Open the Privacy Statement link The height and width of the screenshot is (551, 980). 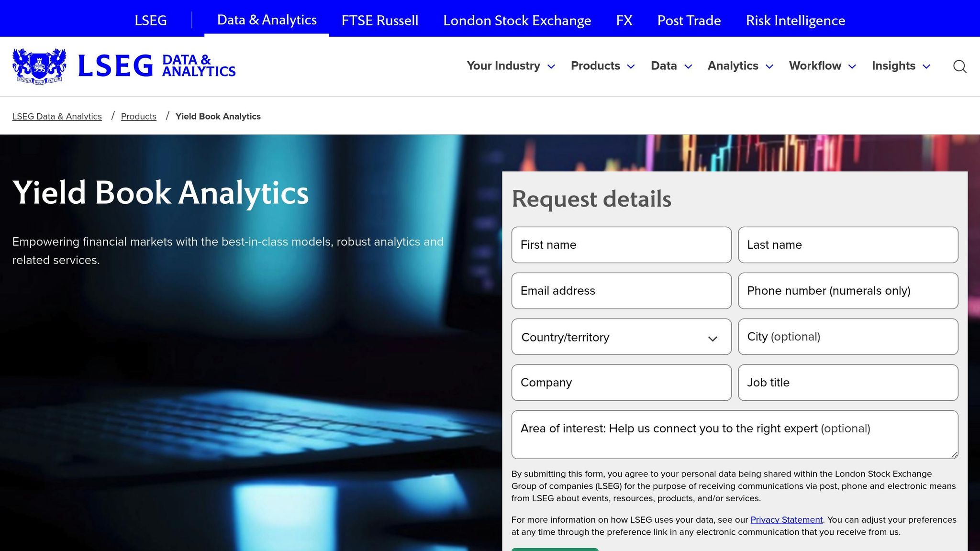(786, 519)
